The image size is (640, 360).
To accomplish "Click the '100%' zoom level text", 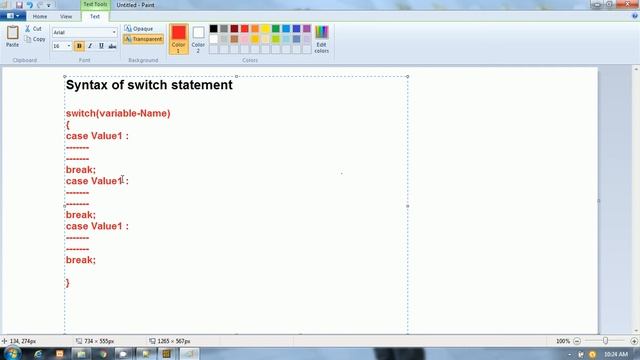I will coord(562,341).
